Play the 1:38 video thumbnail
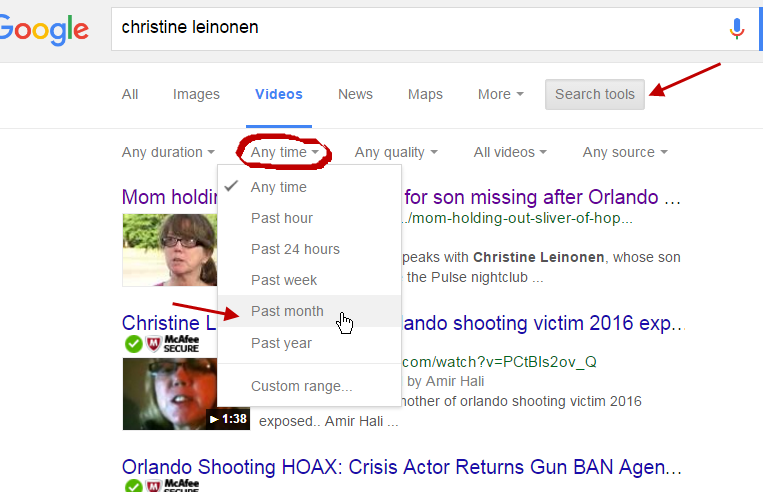This screenshot has width=763, height=492. coord(171,393)
